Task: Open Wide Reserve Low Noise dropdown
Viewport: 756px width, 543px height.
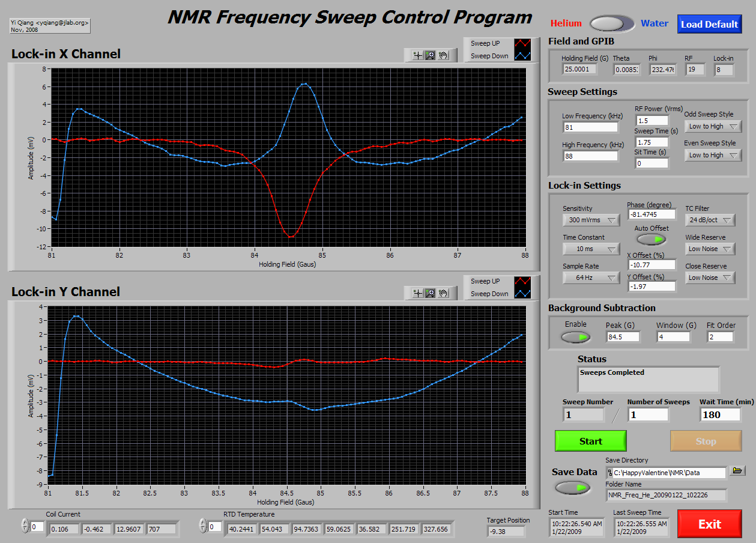Action: tap(710, 249)
